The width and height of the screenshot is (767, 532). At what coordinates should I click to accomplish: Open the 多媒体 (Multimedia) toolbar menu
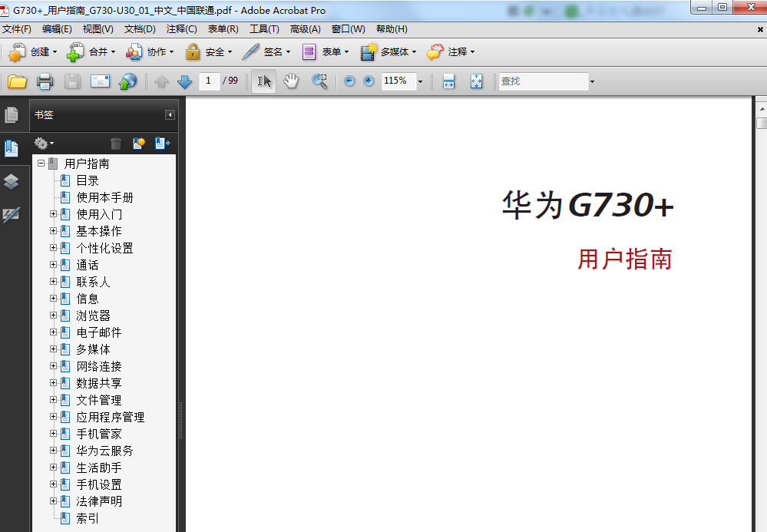click(388, 52)
